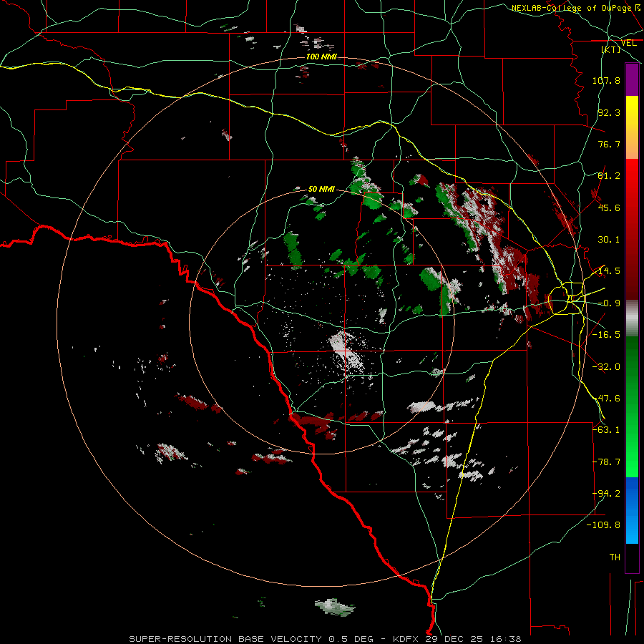644x644 pixels.
Task: Click the 92.3 velocity scale value
Action: click(609, 112)
